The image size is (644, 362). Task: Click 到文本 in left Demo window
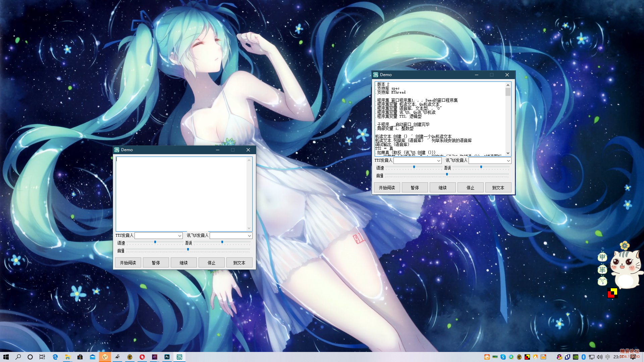pos(239,263)
